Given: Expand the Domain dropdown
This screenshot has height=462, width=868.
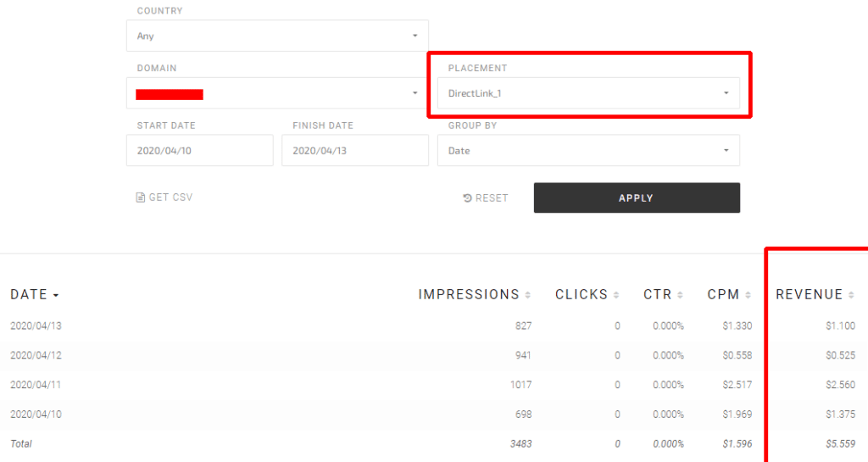Looking at the screenshot, I should point(277,93).
